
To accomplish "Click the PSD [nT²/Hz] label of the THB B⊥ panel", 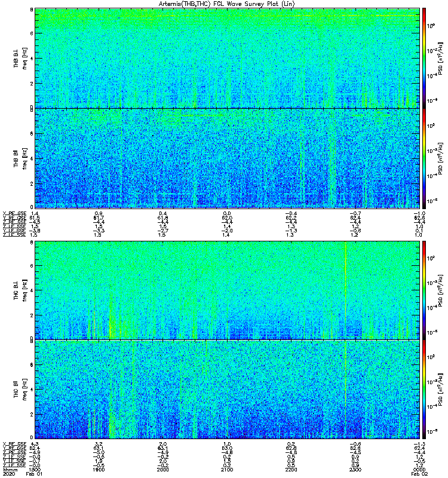I will click(440, 59).
